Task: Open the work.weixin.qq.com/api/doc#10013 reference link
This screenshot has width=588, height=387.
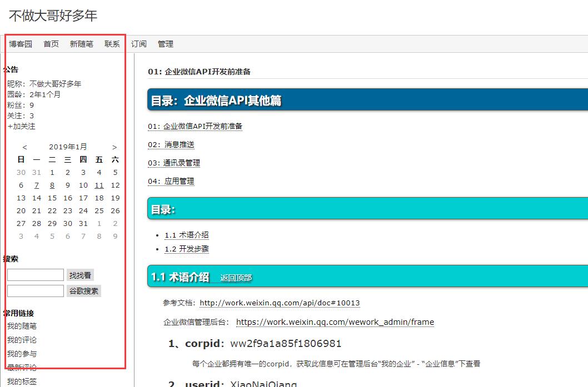Action: pos(280,303)
